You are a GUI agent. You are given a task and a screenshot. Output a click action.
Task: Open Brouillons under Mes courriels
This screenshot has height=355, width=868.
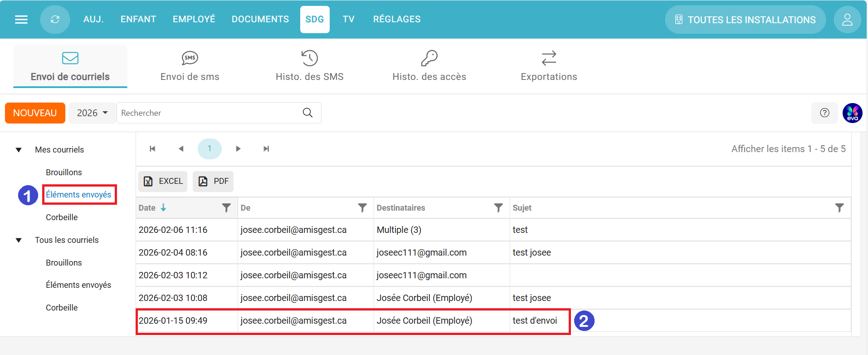[x=64, y=173]
